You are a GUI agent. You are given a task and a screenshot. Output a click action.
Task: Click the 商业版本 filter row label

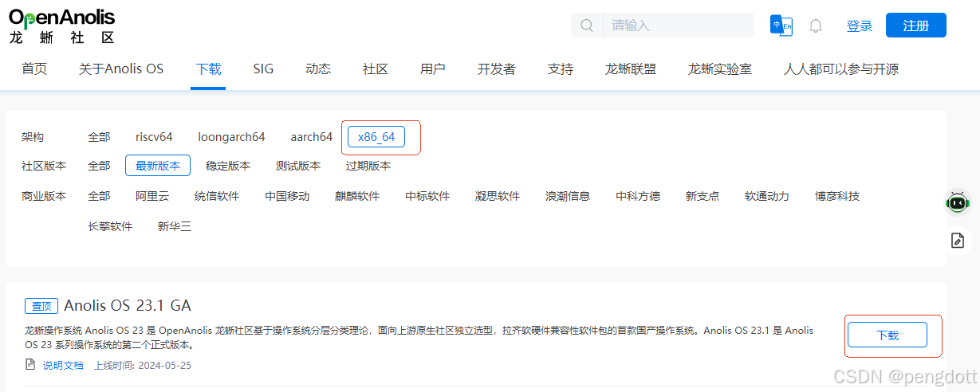click(x=44, y=196)
